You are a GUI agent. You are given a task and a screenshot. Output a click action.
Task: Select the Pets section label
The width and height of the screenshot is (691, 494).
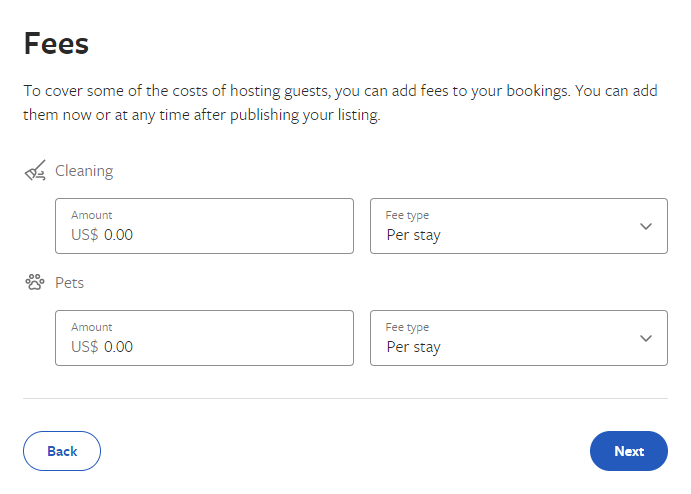[x=69, y=282]
